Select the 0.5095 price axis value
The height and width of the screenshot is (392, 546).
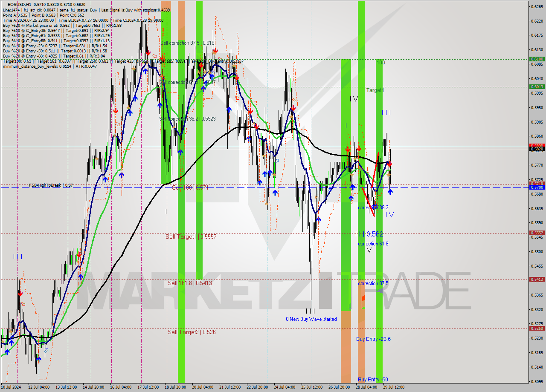pyautogui.click(x=537, y=381)
